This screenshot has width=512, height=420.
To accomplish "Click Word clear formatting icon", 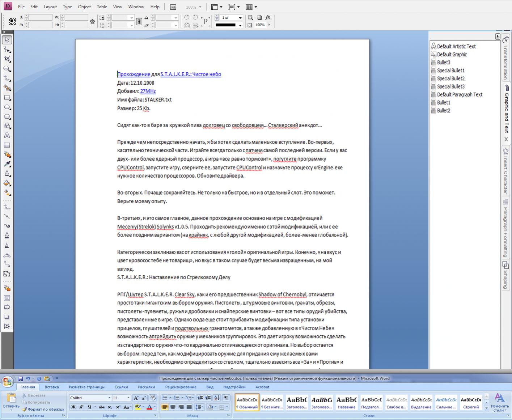I will point(153,398).
